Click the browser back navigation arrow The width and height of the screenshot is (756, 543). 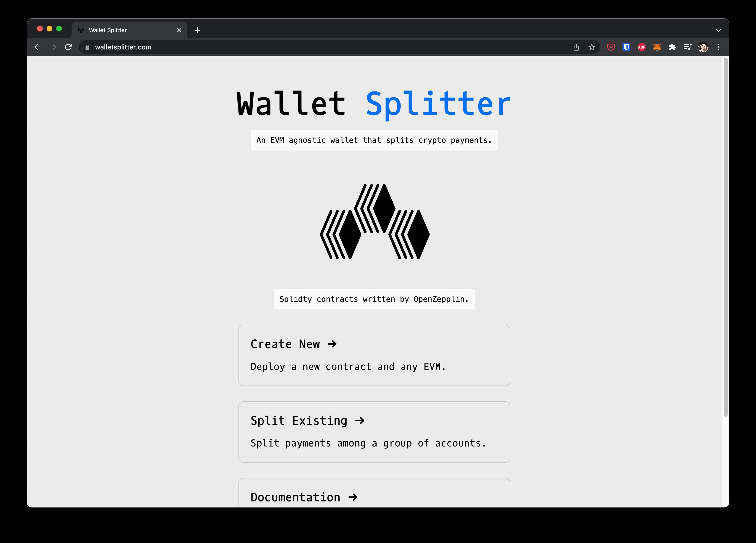coord(37,48)
